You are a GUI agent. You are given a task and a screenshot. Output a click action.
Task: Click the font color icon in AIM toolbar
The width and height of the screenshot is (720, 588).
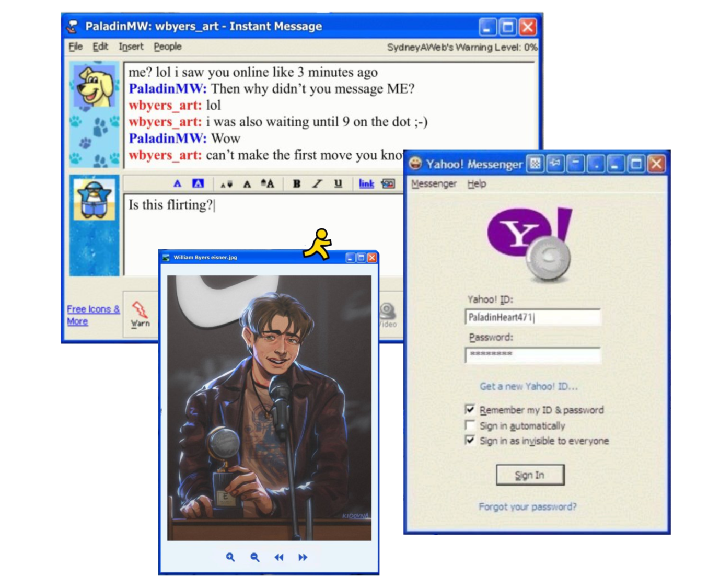click(x=178, y=183)
